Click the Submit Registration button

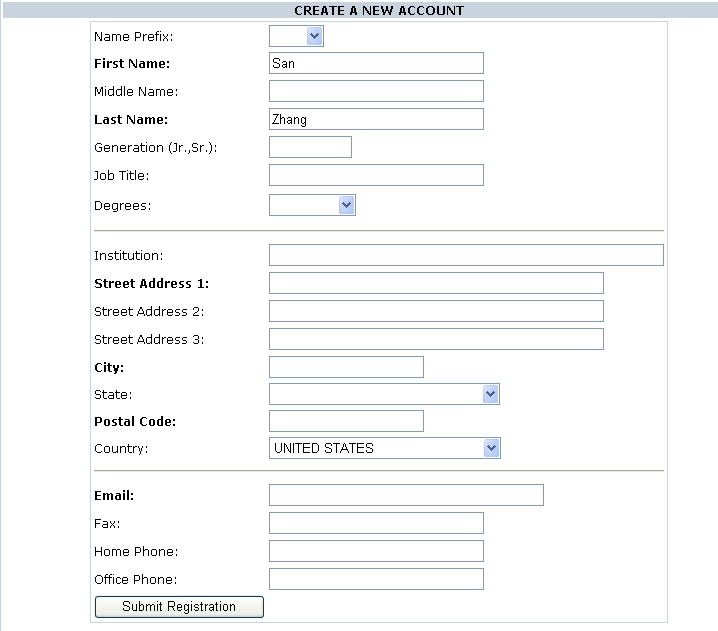click(179, 607)
